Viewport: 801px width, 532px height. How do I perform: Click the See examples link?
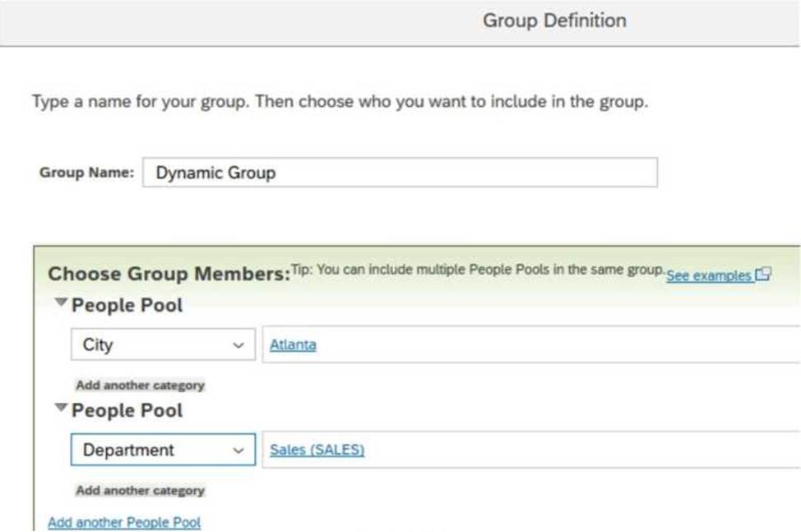click(x=709, y=275)
